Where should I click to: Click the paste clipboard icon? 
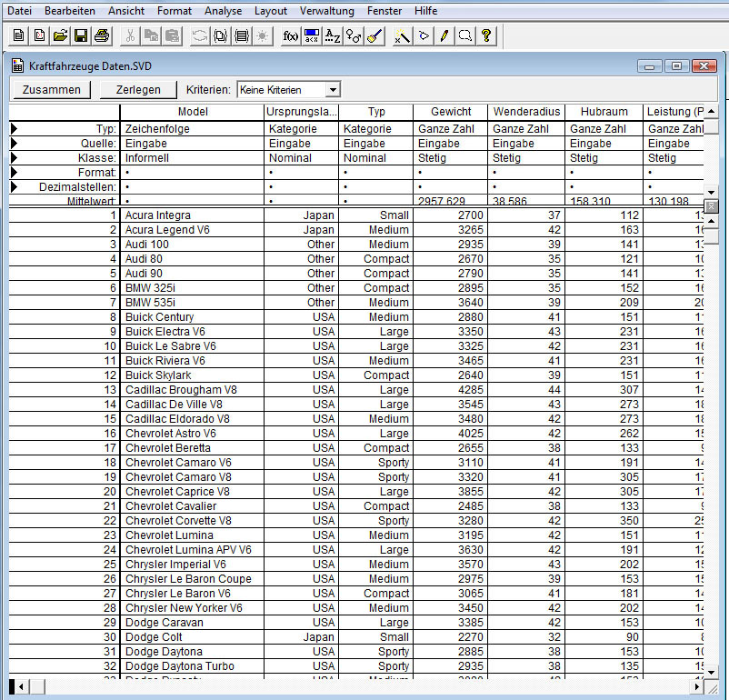[172, 35]
